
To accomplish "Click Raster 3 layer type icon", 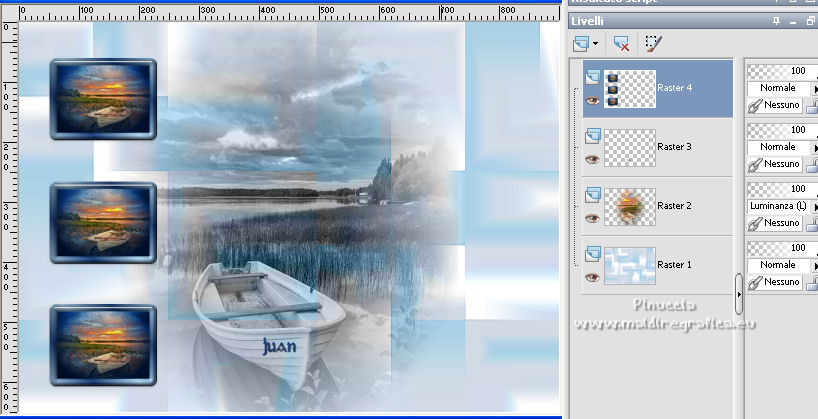I will (592, 137).
